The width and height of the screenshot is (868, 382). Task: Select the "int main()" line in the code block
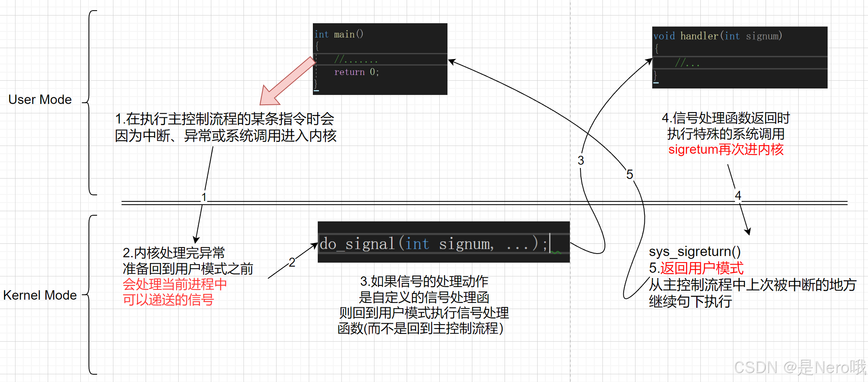339,34
